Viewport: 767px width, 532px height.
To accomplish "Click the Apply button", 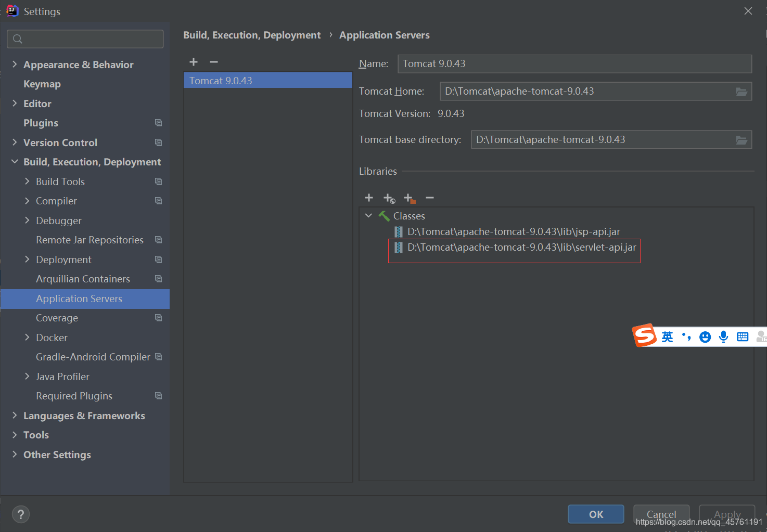I will 727,514.
